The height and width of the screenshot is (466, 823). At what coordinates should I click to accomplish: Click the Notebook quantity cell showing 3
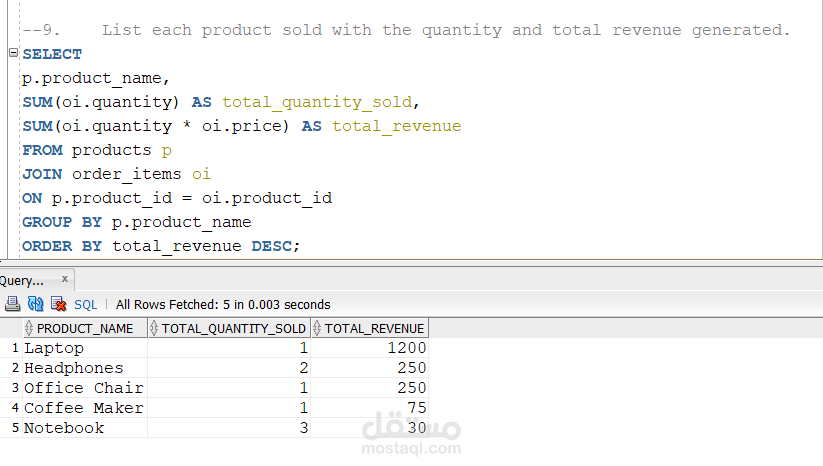(229, 428)
